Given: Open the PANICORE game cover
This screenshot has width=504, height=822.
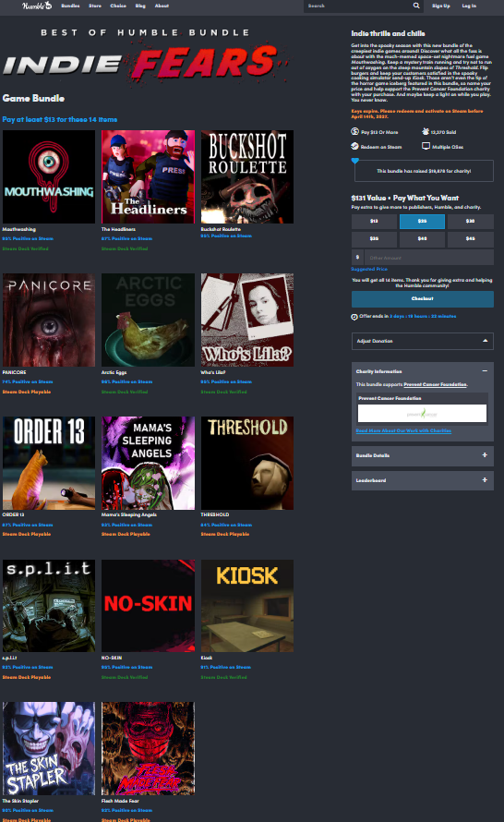Looking at the screenshot, I should coord(49,320).
